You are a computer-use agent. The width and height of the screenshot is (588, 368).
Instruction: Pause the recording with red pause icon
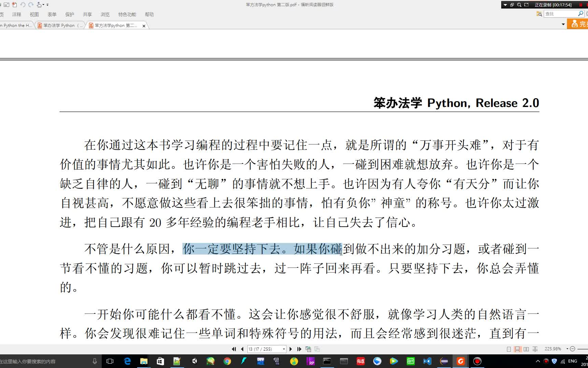tap(581, 5)
